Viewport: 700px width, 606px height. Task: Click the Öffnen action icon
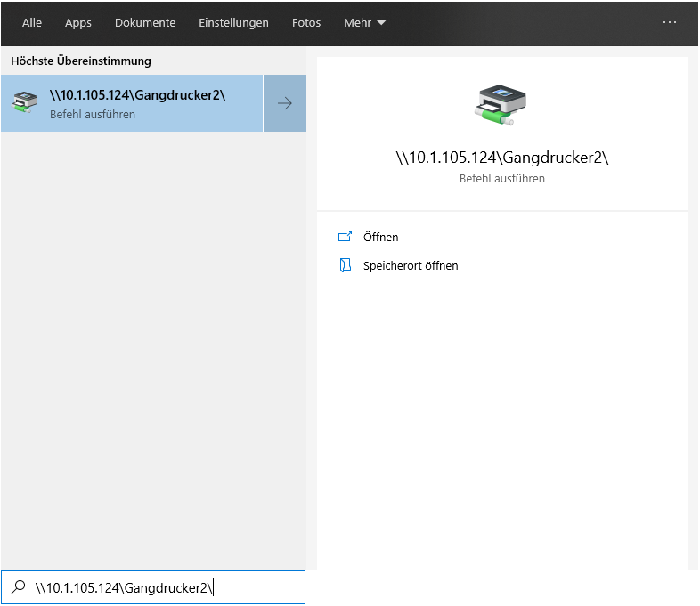[x=345, y=237]
